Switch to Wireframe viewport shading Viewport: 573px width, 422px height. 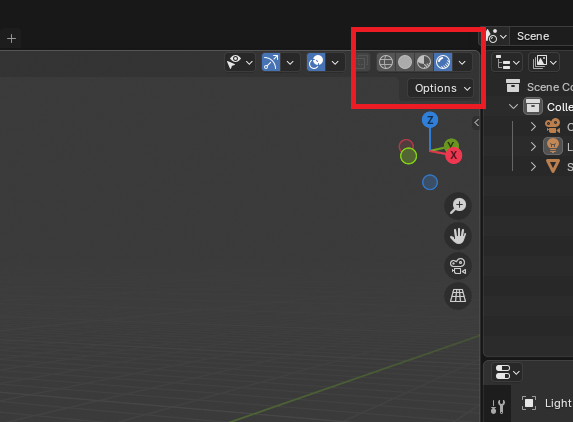[x=386, y=62]
